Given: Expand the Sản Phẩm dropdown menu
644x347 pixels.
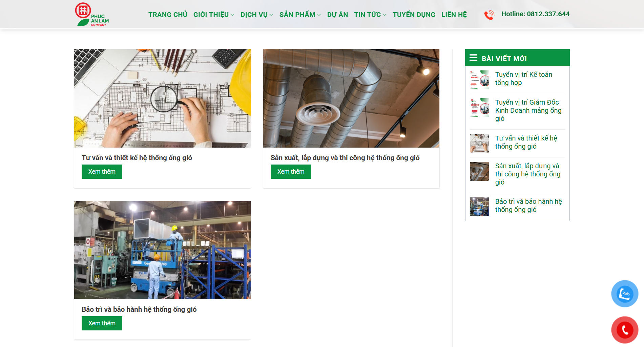Looking at the screenshot, I should [300, 15].
